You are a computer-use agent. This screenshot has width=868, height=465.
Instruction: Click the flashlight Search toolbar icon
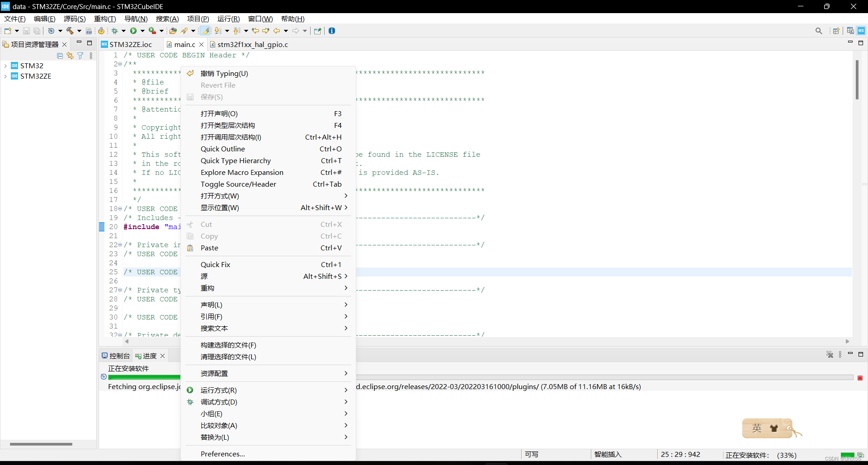pos(184,31)
